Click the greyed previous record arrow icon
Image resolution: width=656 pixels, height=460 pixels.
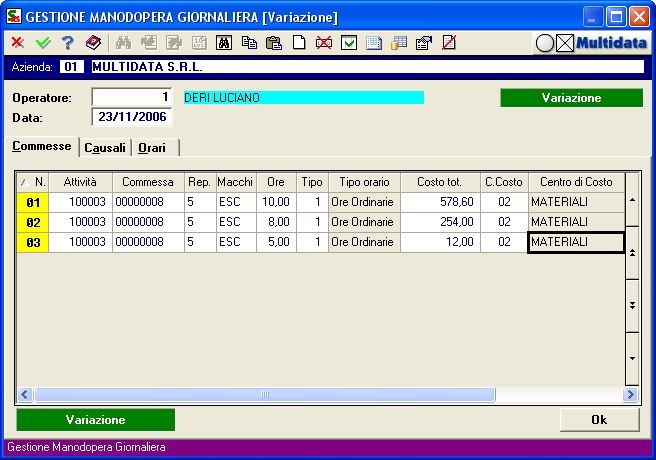pos(149,43)
